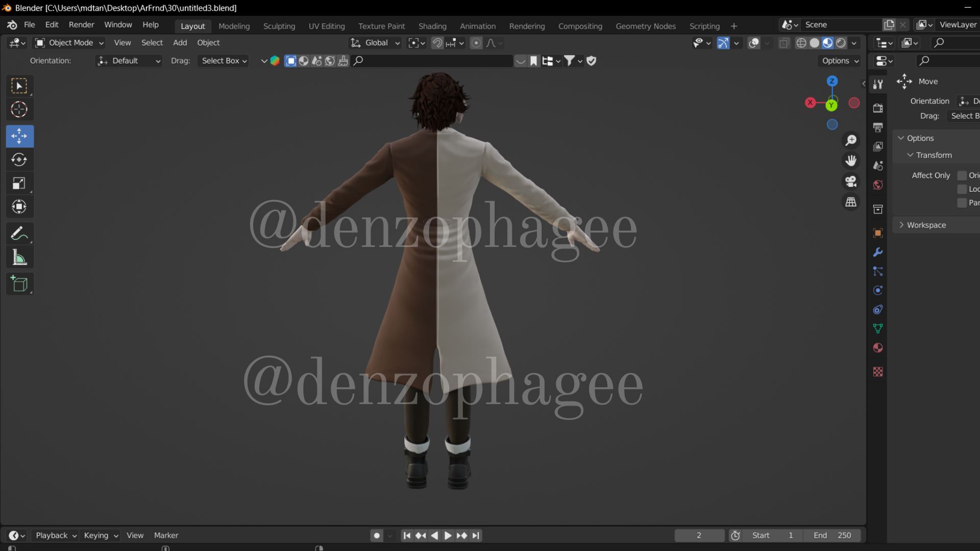The height and width of the screenshot is (551, 980).
Task: Toggle viewport gizmos display
Action: coord(723,43)
